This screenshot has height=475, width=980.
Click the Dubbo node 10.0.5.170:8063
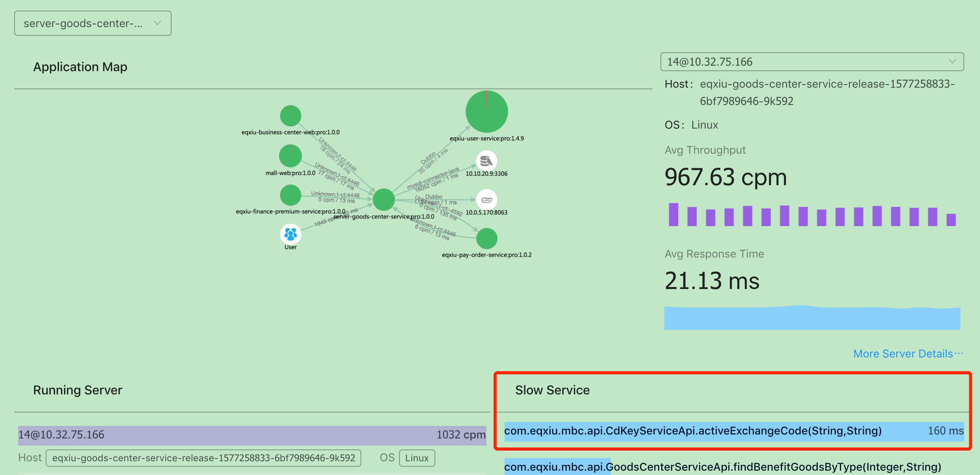(486, 200)
